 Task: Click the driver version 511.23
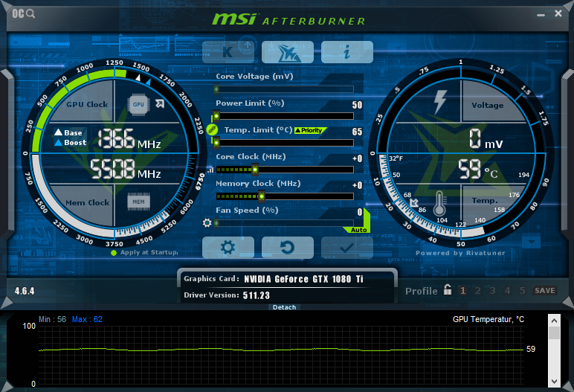[x=257, y=295]
